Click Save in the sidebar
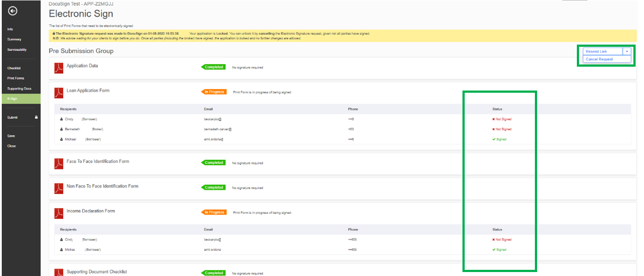The height and width of the screenshot is (276, 644). click(x=11, y=136)
